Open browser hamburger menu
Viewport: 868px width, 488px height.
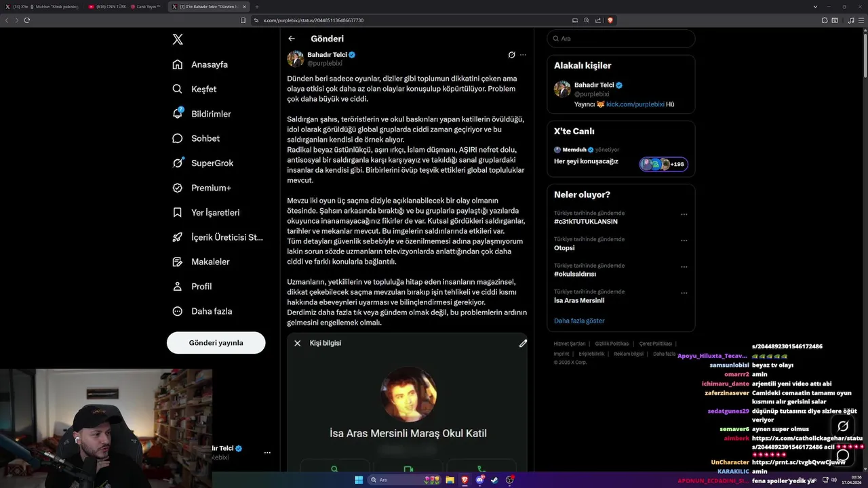[861, 20]
